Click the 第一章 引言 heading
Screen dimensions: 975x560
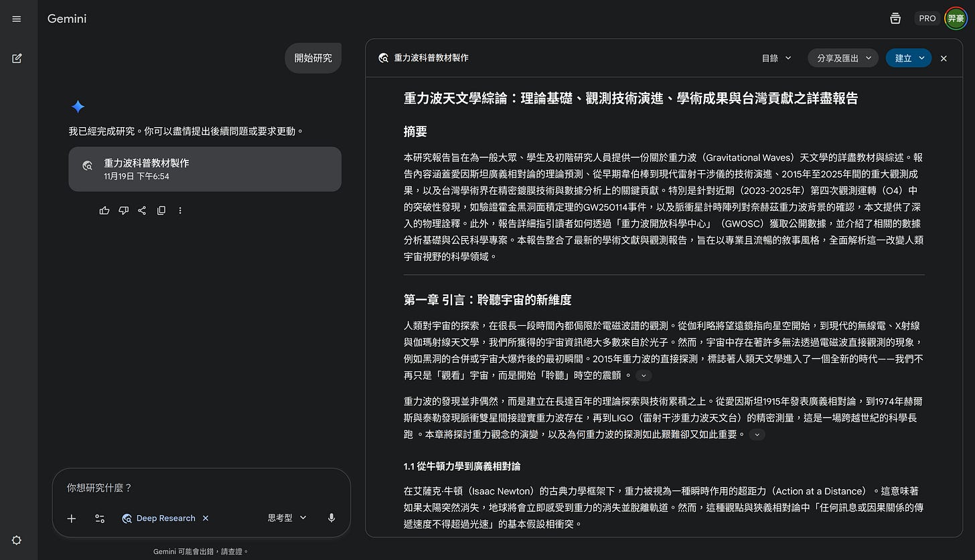pyautogui.click(x=487, y=300)
